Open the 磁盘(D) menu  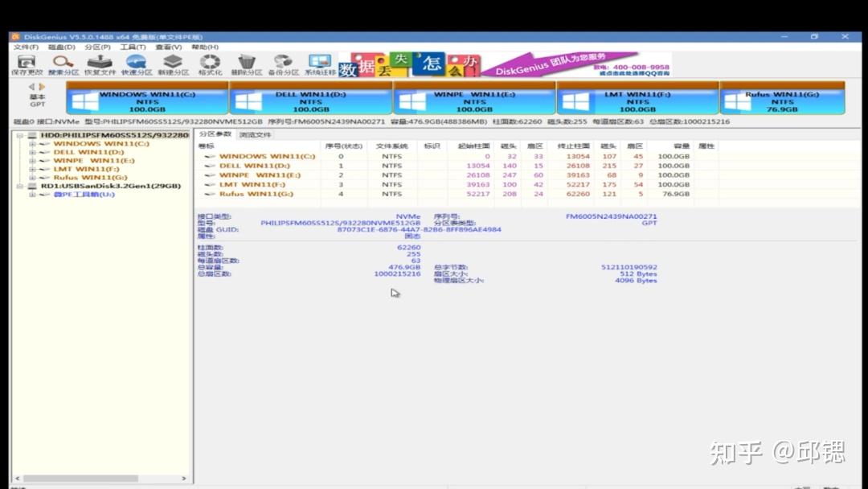point(61,47)
